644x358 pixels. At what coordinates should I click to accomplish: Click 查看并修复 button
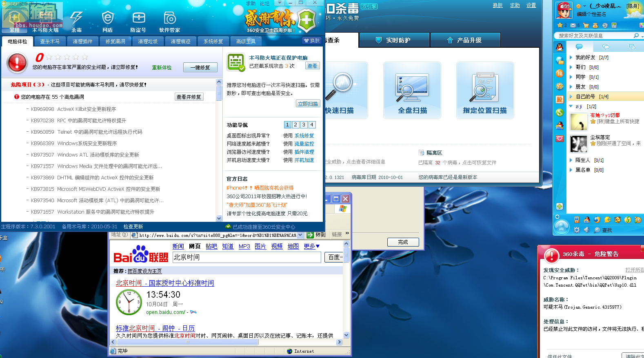pos(189,97)
